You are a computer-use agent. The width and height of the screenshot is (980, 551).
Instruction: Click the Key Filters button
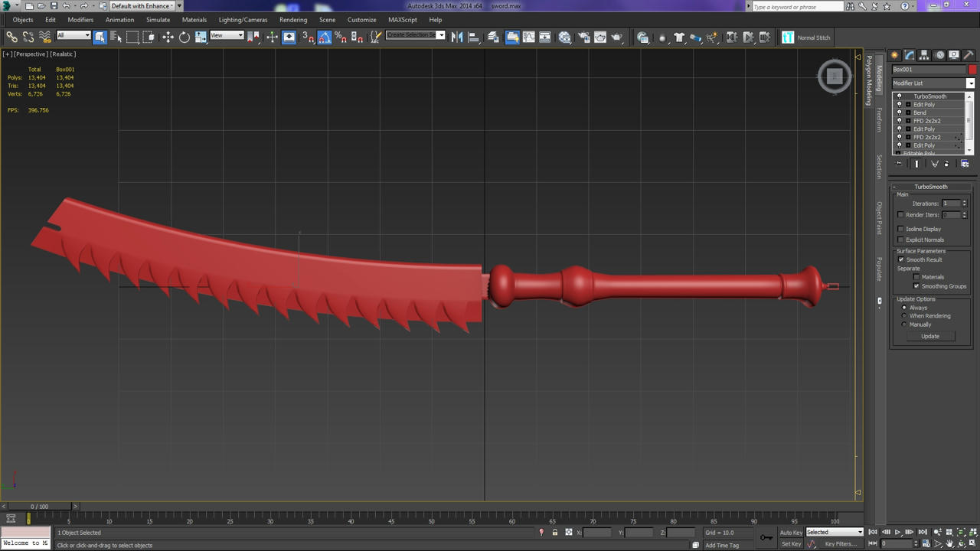tap(841, 544)
